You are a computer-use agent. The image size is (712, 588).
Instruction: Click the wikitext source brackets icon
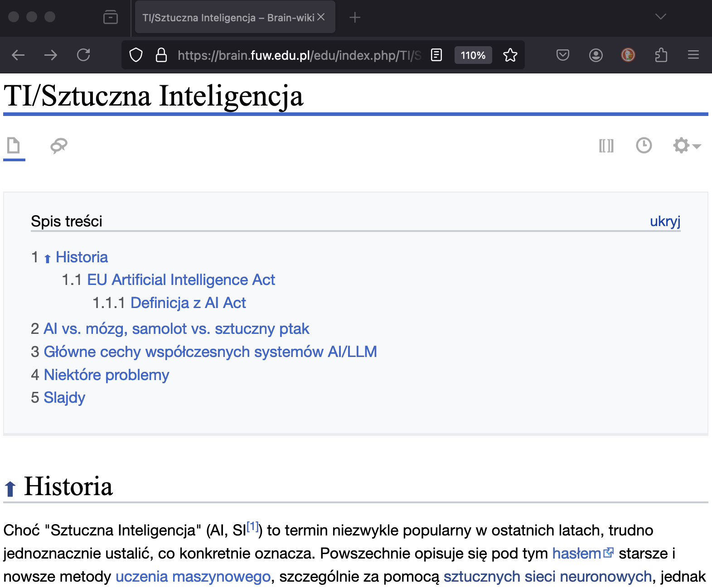coord(606,146)
